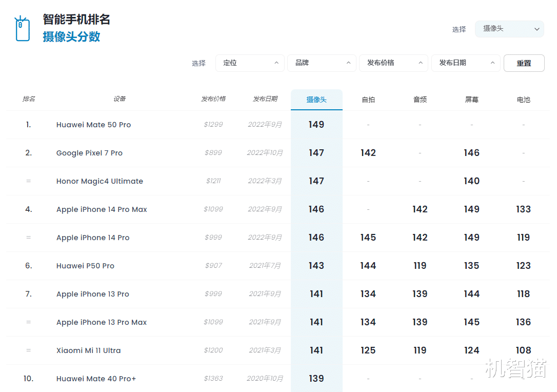Image resolution: width=557 pixels, height=392 pixels.
Task: Click iPhone 13 Pro battery score 118
Action: point(523,294)
